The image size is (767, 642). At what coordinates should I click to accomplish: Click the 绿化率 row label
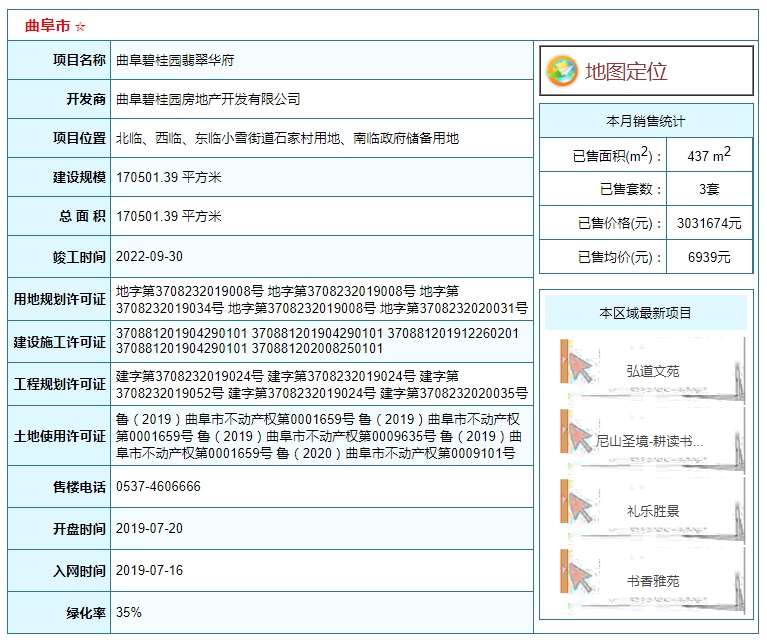point(86,613)
